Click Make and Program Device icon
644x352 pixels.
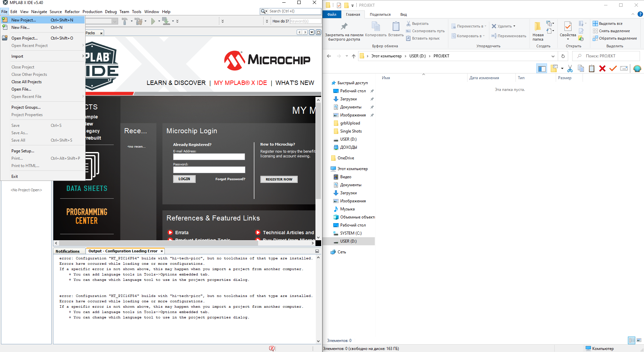point(166,21)
